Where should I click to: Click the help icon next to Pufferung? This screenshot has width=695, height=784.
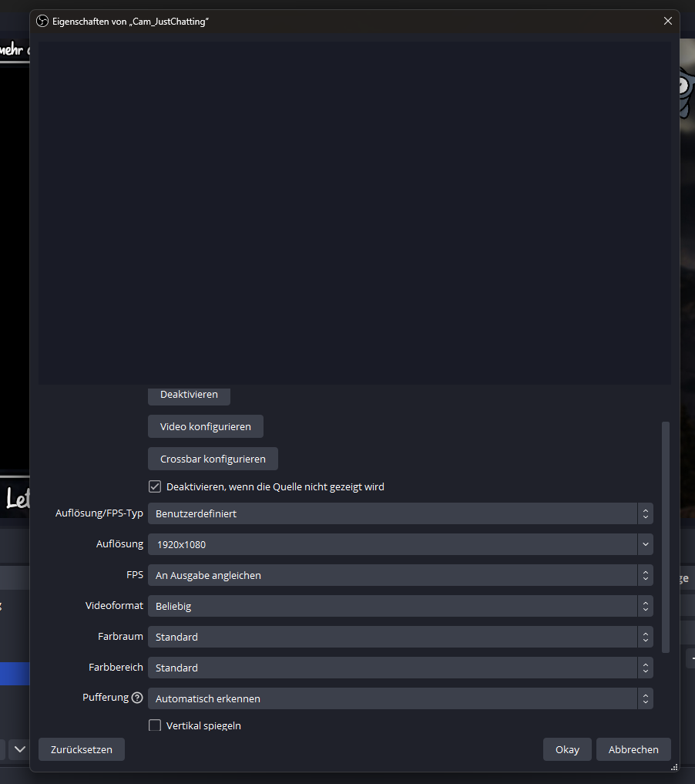(x=137, y=698)
